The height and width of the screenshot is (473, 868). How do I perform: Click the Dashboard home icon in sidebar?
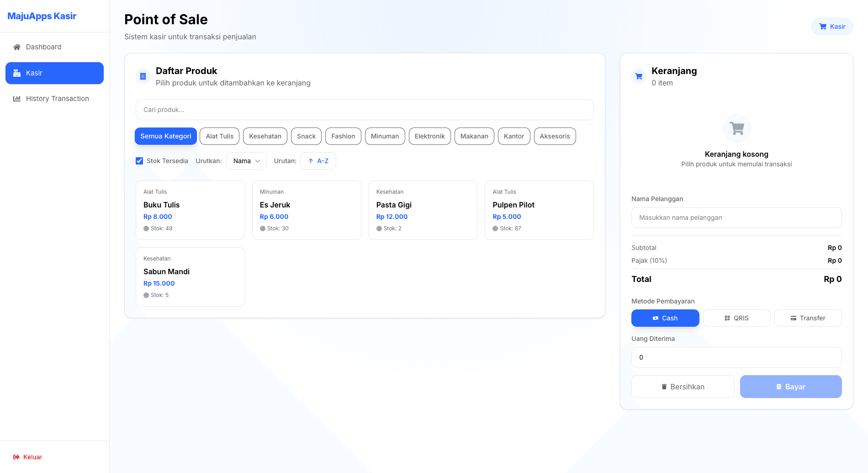(x=17, y=47)
